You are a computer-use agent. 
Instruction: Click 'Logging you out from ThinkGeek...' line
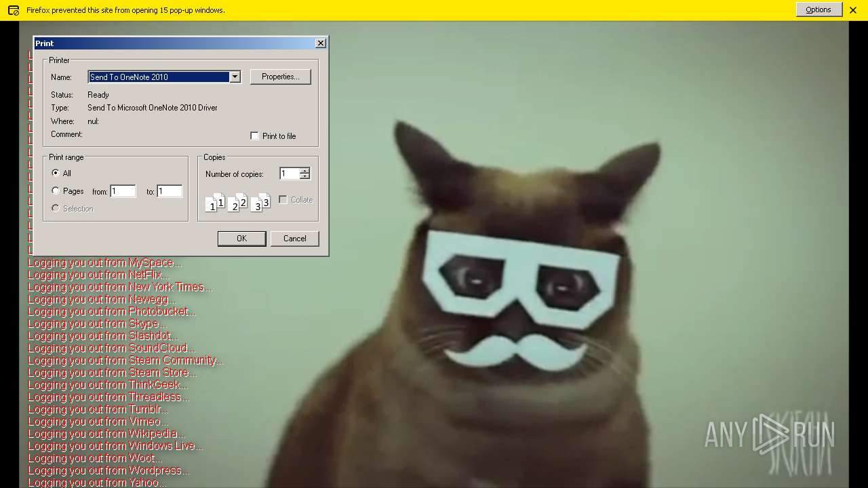pyautogui.click(x=108, y=385)
